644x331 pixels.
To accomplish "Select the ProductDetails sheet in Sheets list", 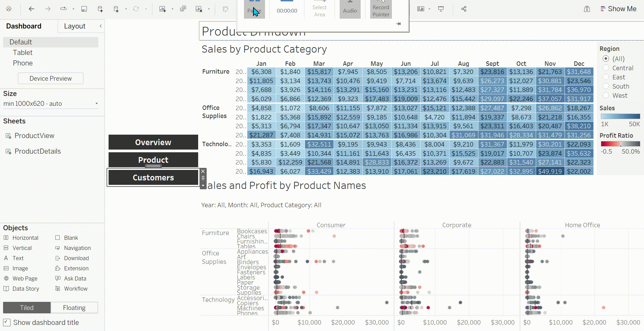I will coord(37,151).
